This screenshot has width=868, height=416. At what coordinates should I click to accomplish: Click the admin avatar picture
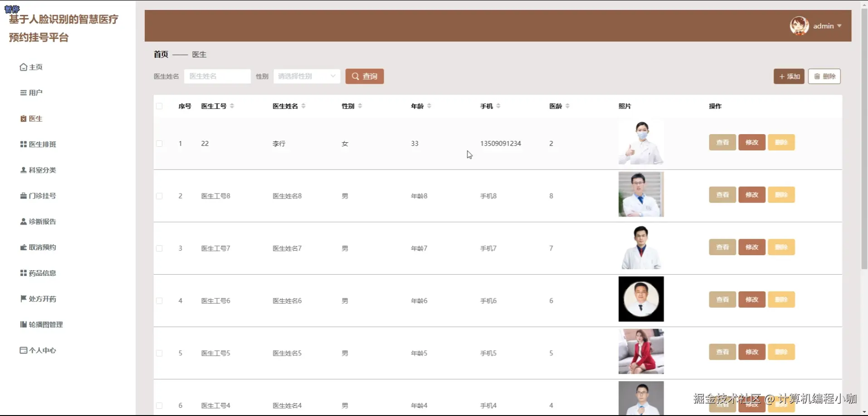pos(799,26)
